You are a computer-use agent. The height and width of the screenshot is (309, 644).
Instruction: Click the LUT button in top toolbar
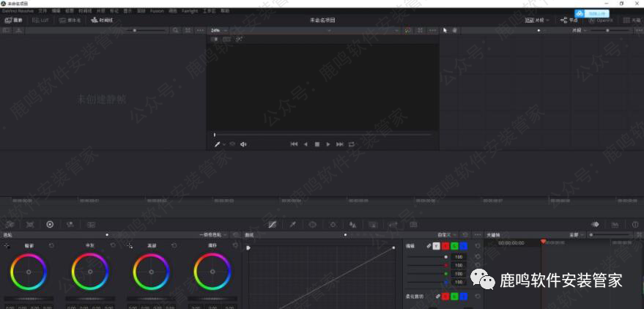(40, 21)
